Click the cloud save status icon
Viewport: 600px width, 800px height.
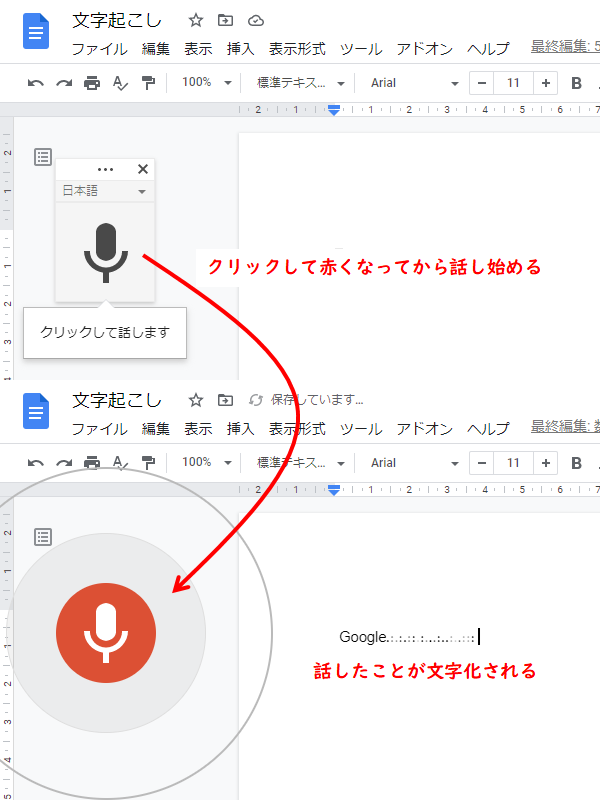(x=255, y=20)
